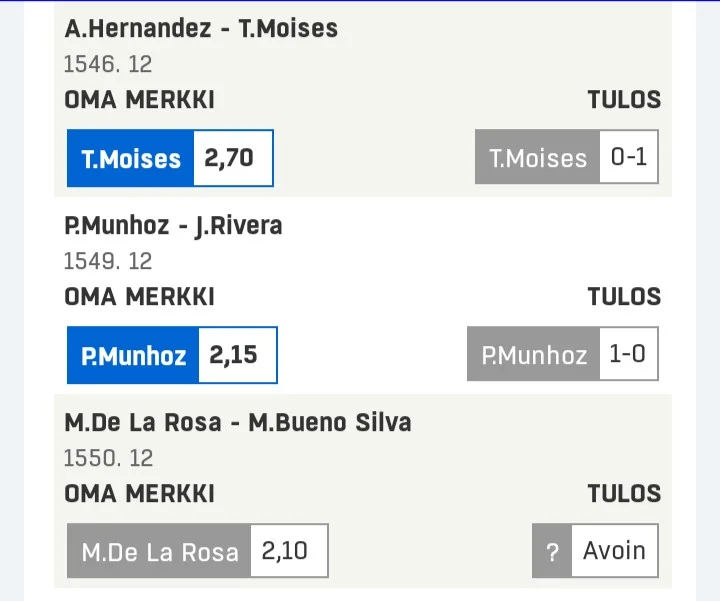This screenshot has height=601, width=720.
Task: Select the blue T.Moises pick button
Action: pyautogui.click(x=130, y=158)
